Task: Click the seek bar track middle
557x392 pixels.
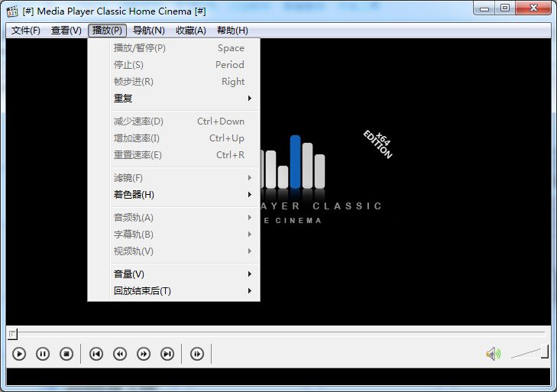Action: 278,333
